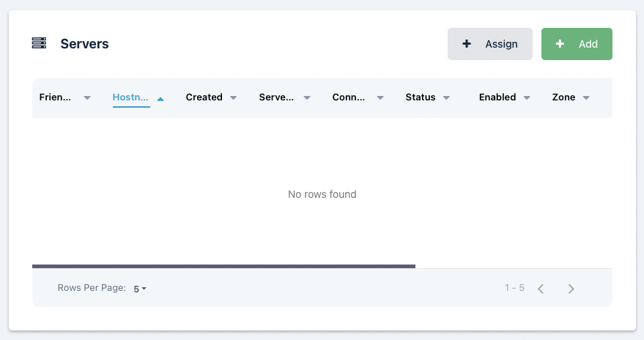Click sort arrow beside Friendly name column

(x=87, y=97)
